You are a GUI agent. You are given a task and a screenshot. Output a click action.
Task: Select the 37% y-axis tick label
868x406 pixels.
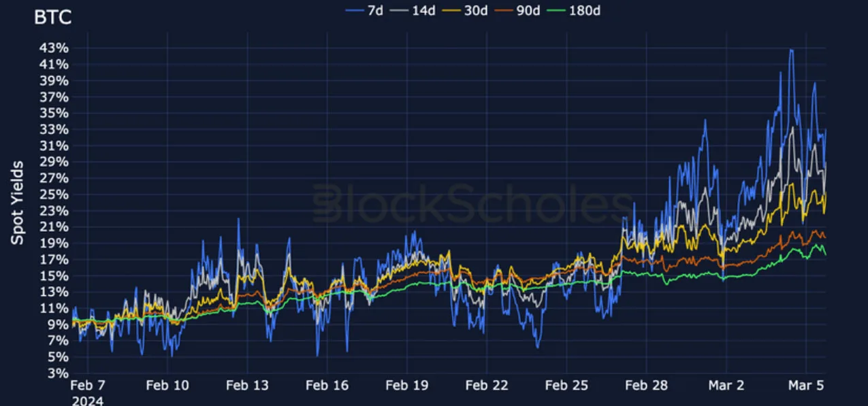coord(54,97)
